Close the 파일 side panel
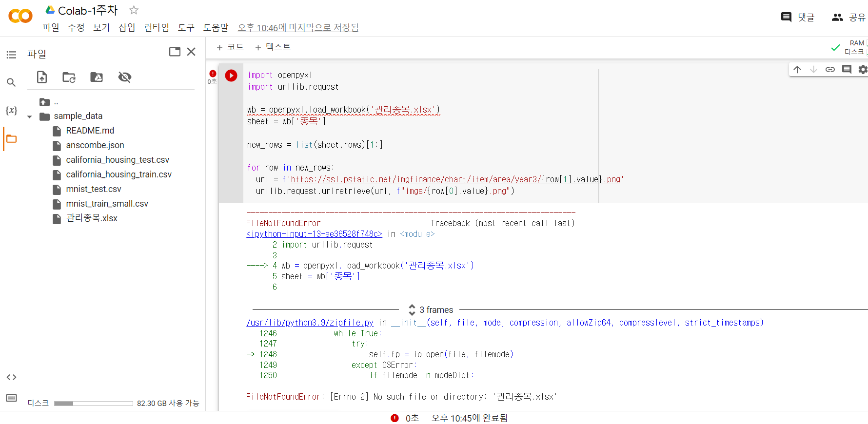 [x=191, y=52]
